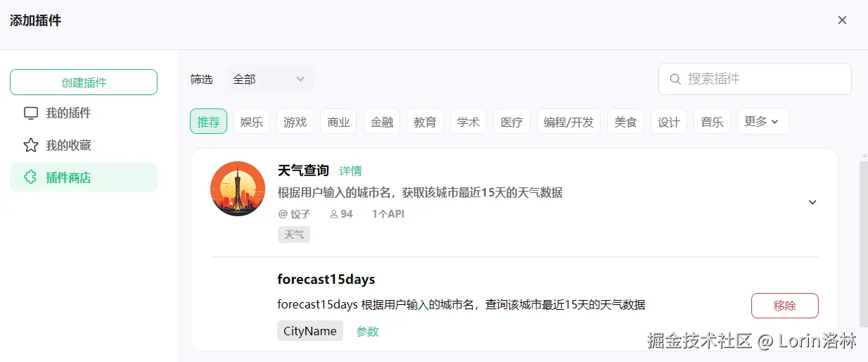Screen dimensions: 868x362
Task: Click the 我的收藏 star icon
Action: 30,146
